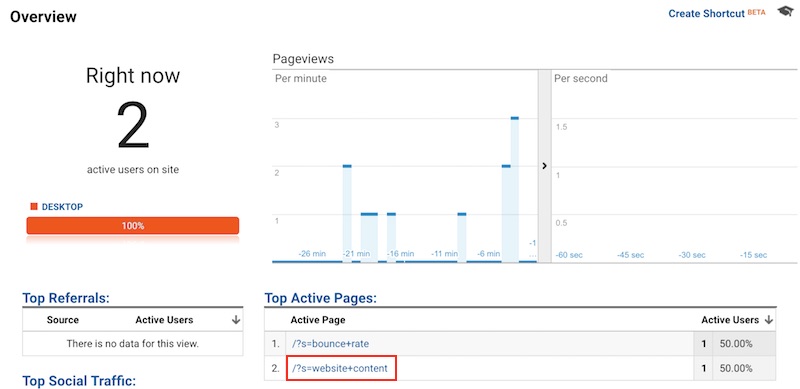800x389 pixels.
Task: Open the /?s=bounce+rate active page link
Action: click(331, 344)
